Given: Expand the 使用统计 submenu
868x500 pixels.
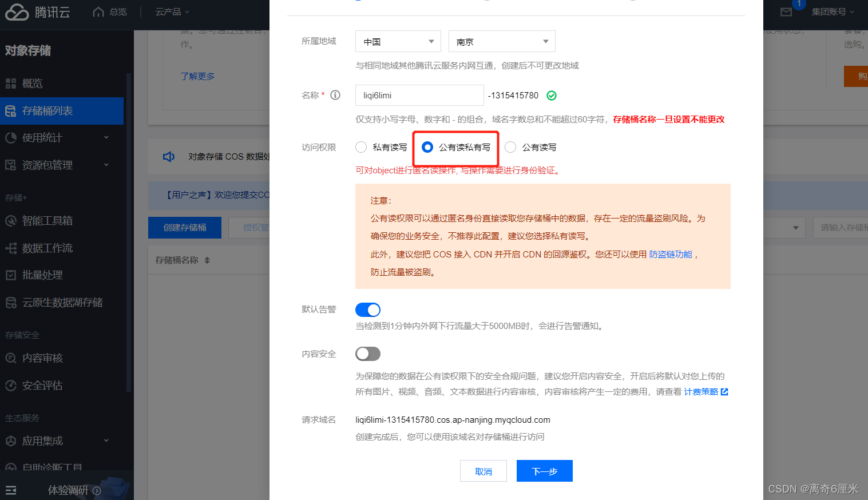Looking at the screenshot, I should 106,137.
